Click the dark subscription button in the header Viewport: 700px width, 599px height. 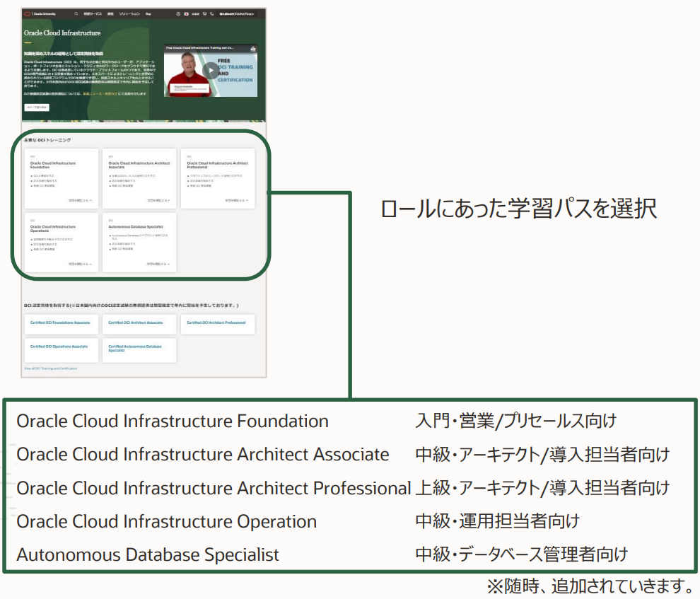click(237, 14)
